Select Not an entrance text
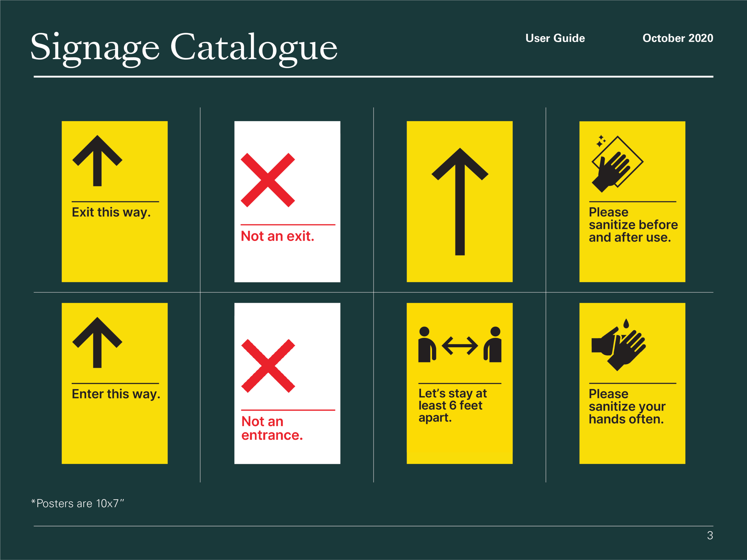Viewport: 747px width, 560px height. pos(272,428)
